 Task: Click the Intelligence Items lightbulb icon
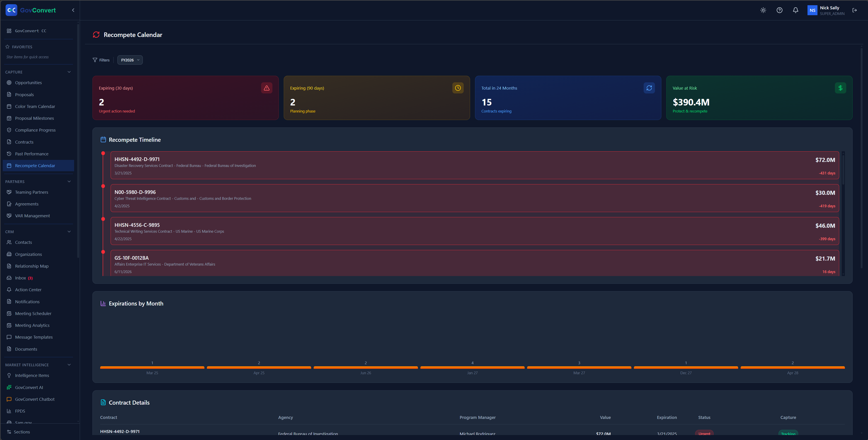click(x=9, y=376)
